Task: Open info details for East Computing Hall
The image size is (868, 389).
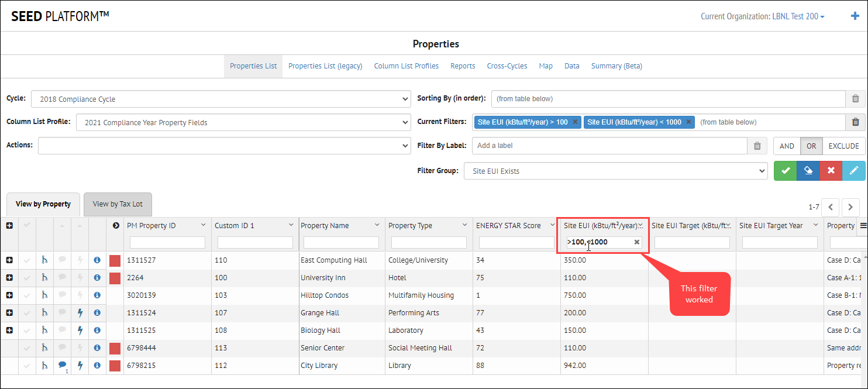Action: (x=97, y=260)
